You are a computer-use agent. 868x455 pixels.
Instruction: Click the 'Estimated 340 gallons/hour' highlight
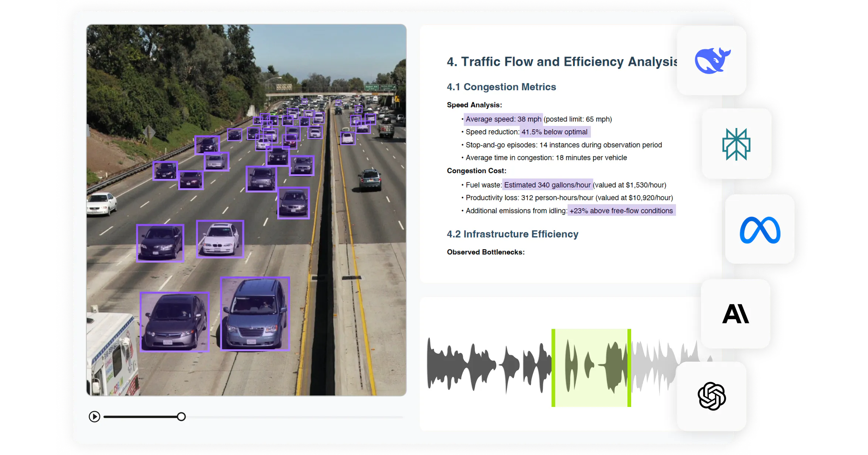pyautogui.click(x=547, y=185)
